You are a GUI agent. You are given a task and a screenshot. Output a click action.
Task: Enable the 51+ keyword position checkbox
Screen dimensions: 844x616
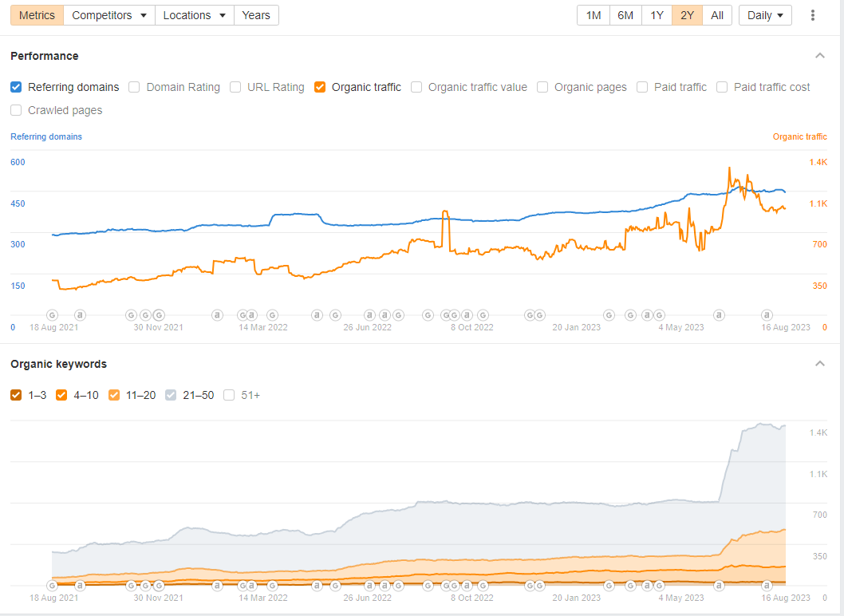pos(229,395)
